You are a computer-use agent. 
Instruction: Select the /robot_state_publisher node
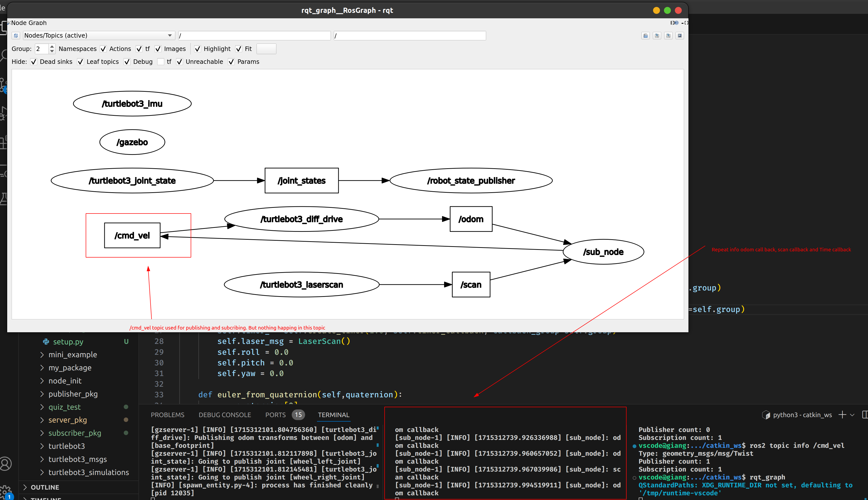tap(471, 180)
